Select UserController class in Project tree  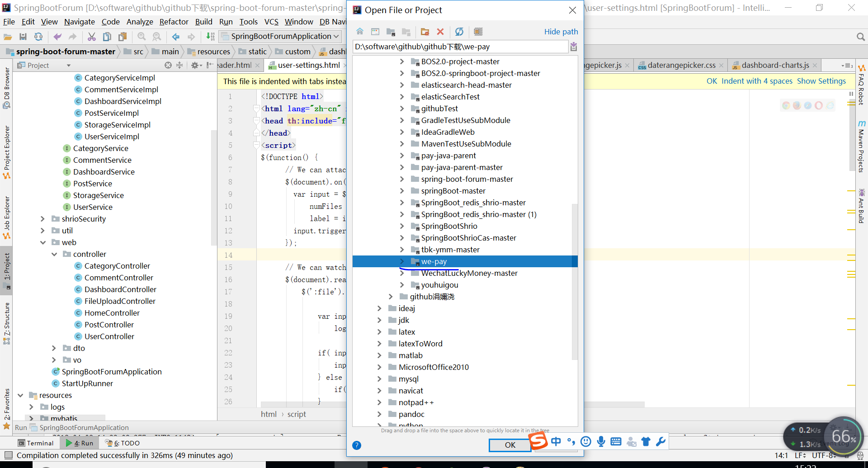tap(109, 336)
